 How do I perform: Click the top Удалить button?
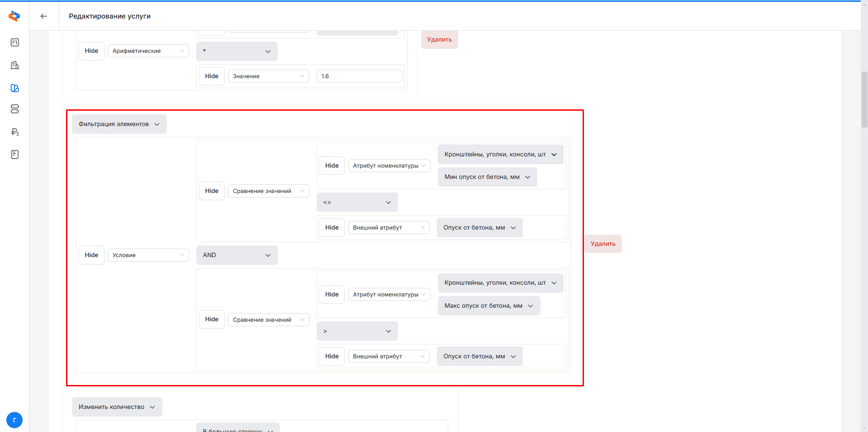pos(439,40)
